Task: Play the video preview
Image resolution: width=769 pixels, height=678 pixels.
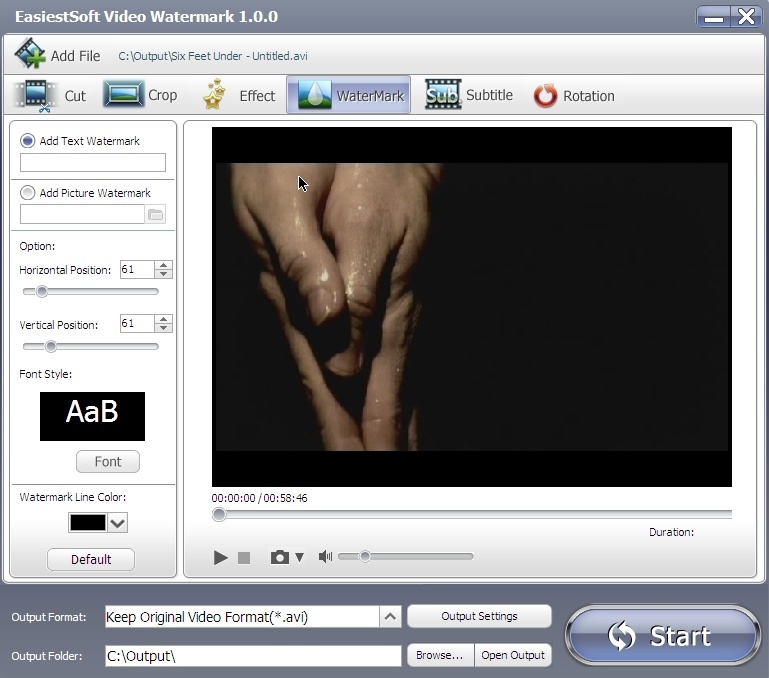Action: point(220,558)
